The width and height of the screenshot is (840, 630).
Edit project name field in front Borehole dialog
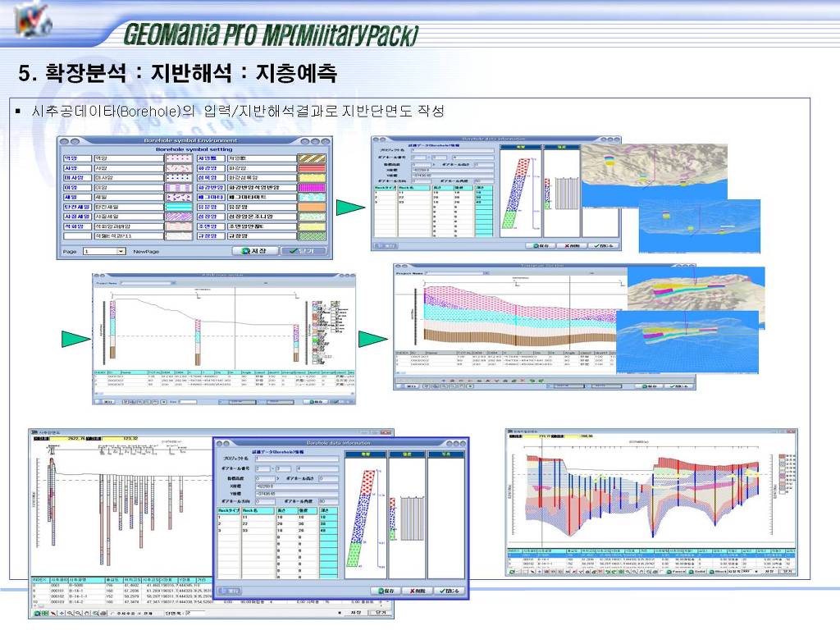pos(297,459)
